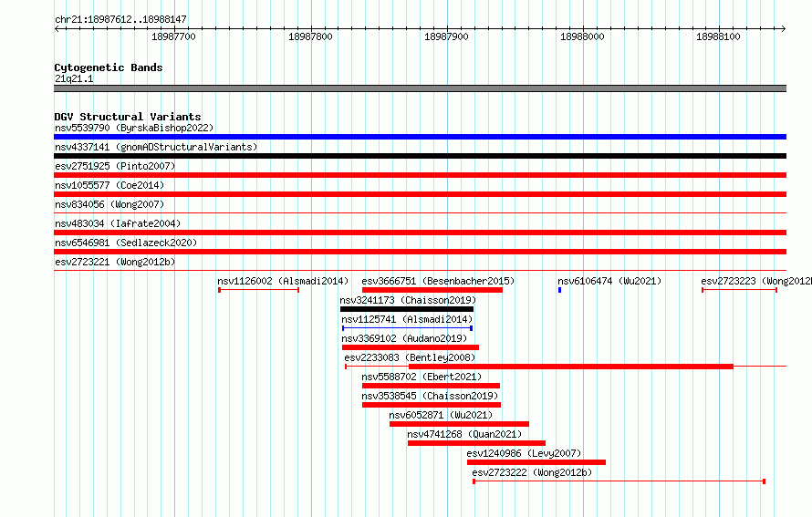
Task: Click esv2723221 (Wong2012b) label
Action: click(115, 262)
